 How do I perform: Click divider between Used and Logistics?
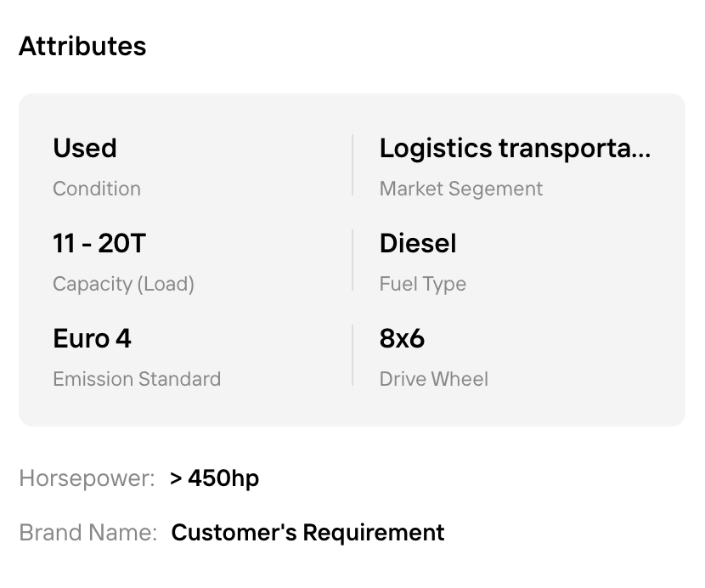pos(352,166)
